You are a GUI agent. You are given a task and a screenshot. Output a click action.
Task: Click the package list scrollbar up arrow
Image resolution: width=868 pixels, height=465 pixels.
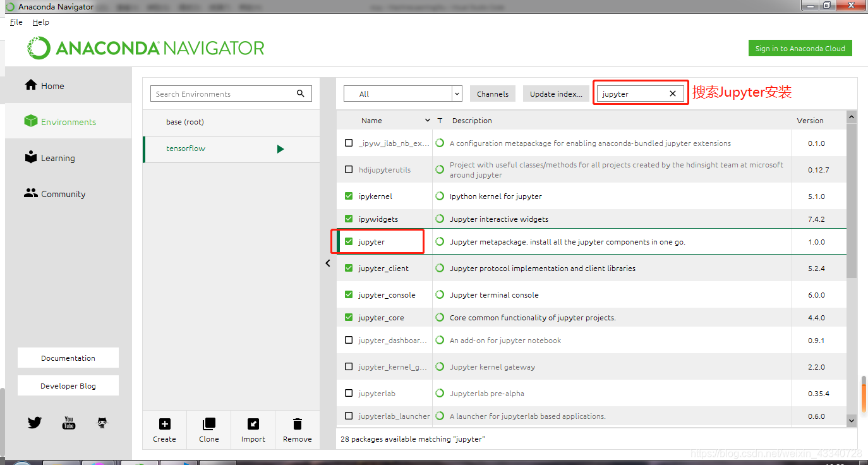click(x=852, y=118)
